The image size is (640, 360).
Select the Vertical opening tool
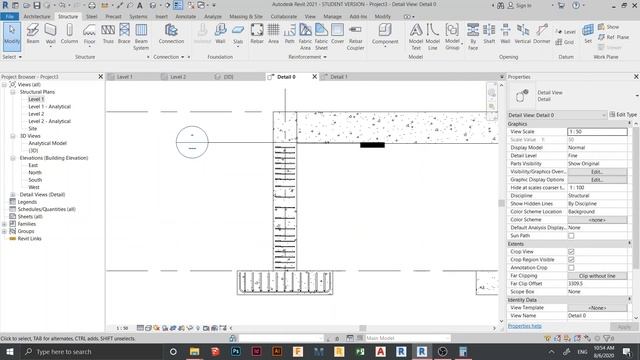pos(522,33)
